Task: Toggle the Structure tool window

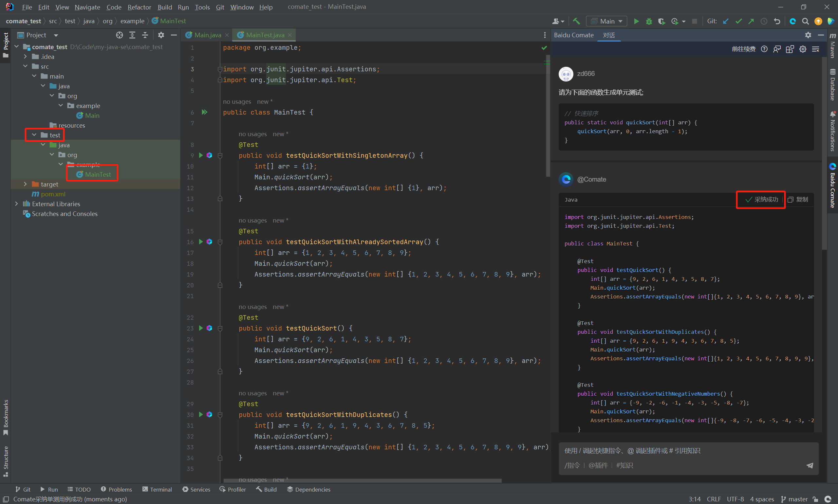Action: [x=6, y=460]
